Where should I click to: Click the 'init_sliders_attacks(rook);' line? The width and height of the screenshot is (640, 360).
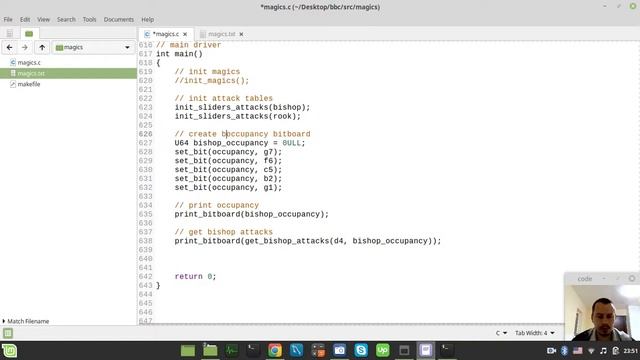(238, 116)
